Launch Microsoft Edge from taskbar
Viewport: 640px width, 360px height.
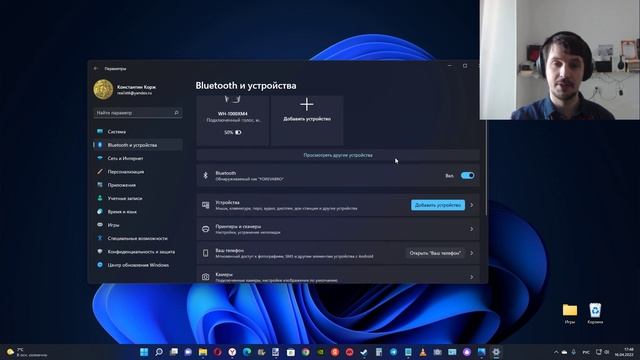click(247, 352)
